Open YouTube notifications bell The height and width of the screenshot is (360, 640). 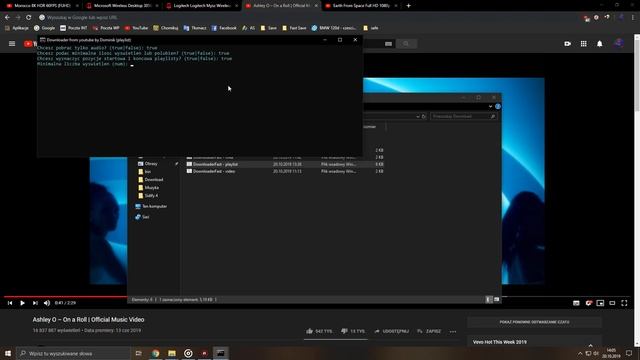click(600, 44)
